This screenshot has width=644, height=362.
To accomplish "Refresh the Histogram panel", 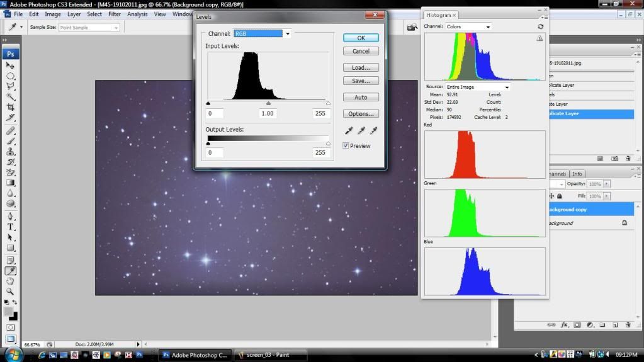I will (541, 26).
